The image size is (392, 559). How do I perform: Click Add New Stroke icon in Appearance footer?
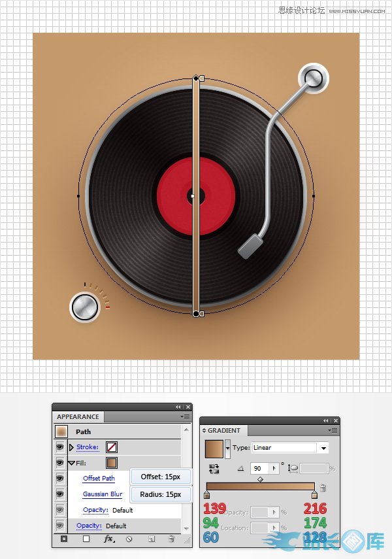64,539
